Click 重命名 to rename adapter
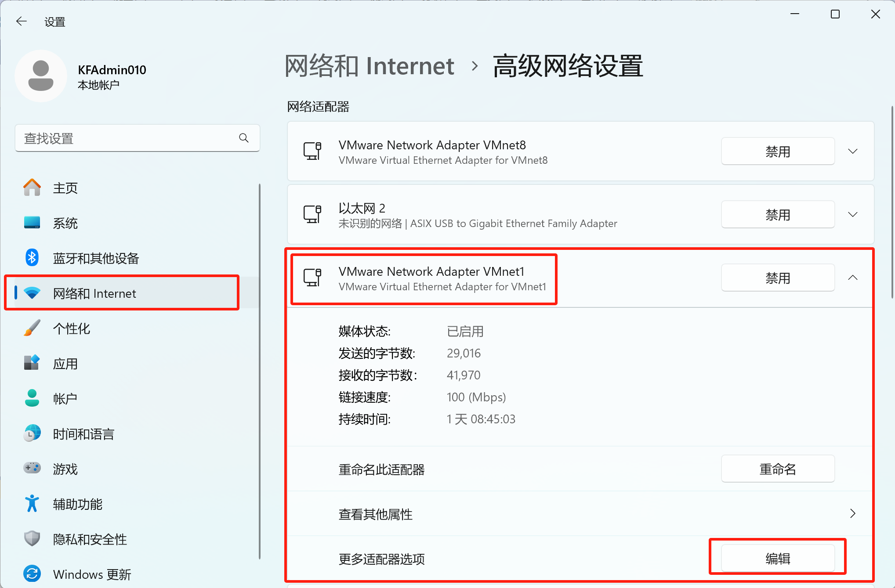 coord(777,469)
